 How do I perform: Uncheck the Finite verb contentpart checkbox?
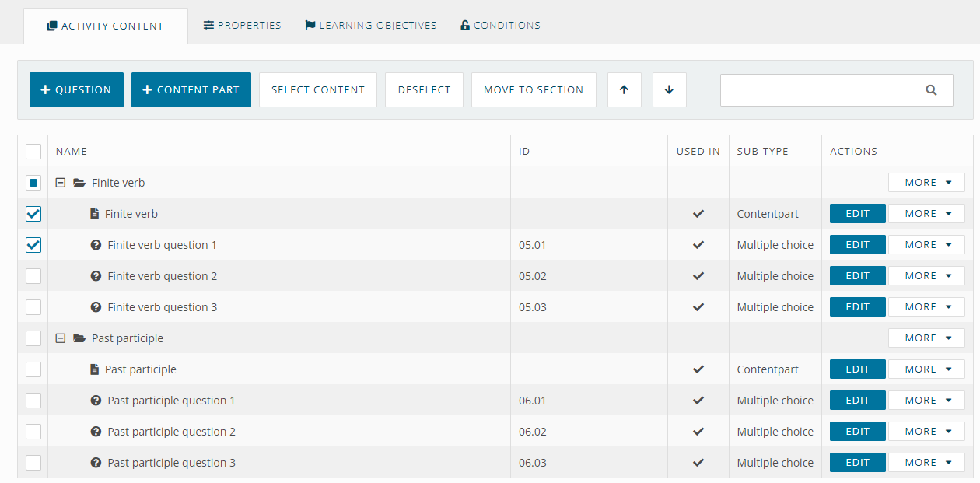[x=33, y=214]
